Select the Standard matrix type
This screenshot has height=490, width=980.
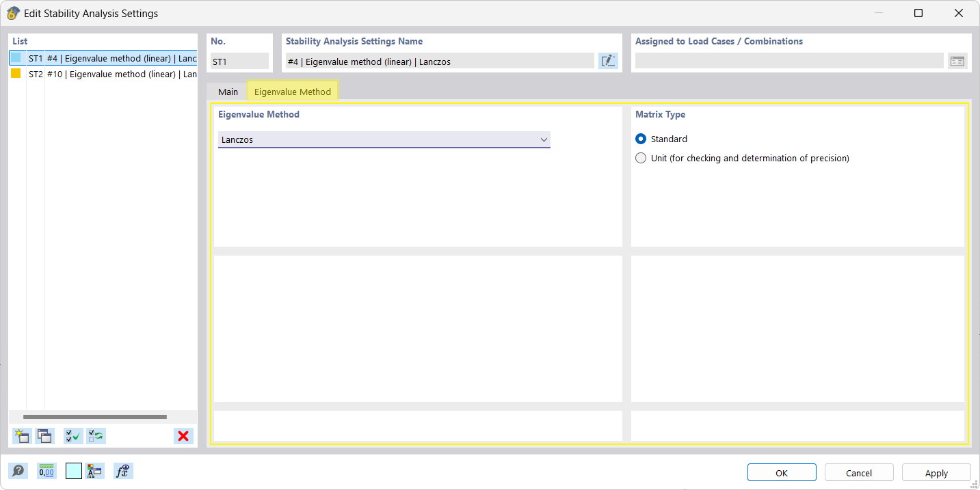[x=641, y=139]
